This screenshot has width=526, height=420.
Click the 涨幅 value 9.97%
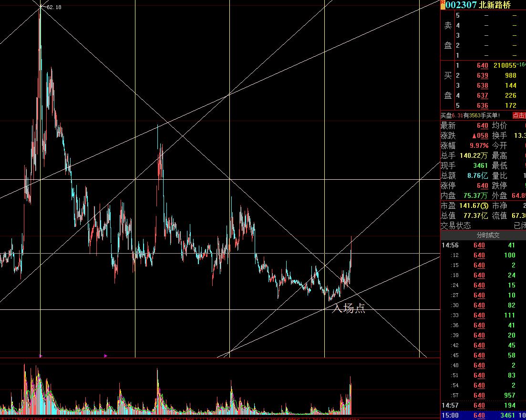click(479, 145)
